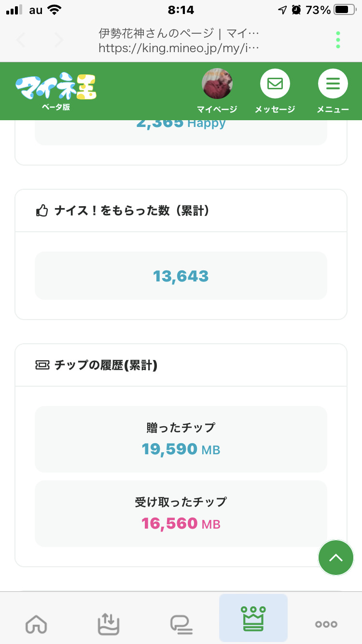
Task: Go back with the browser back arrow
Action: [21, 40]
